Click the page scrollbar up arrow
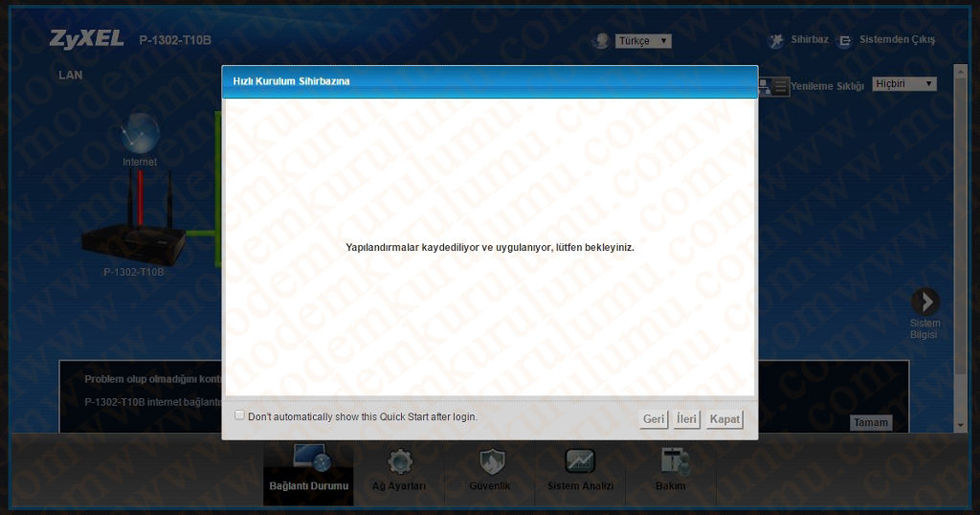Screen dimensions: 980x515 (961, 70)
